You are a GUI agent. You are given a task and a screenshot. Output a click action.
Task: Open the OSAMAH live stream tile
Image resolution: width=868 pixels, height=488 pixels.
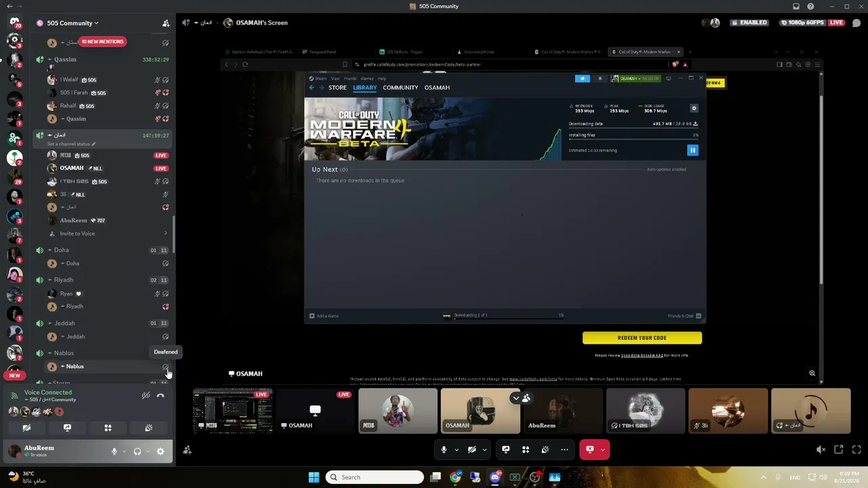click(x=315, y=411)
